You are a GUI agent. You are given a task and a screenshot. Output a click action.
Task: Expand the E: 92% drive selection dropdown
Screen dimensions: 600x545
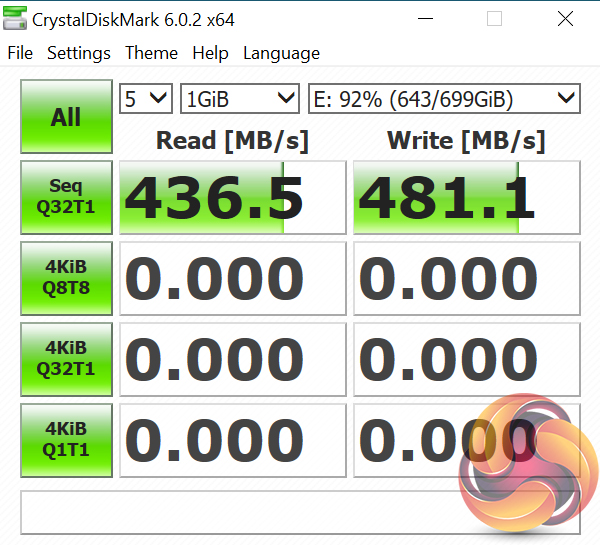(x=444, y=99)
